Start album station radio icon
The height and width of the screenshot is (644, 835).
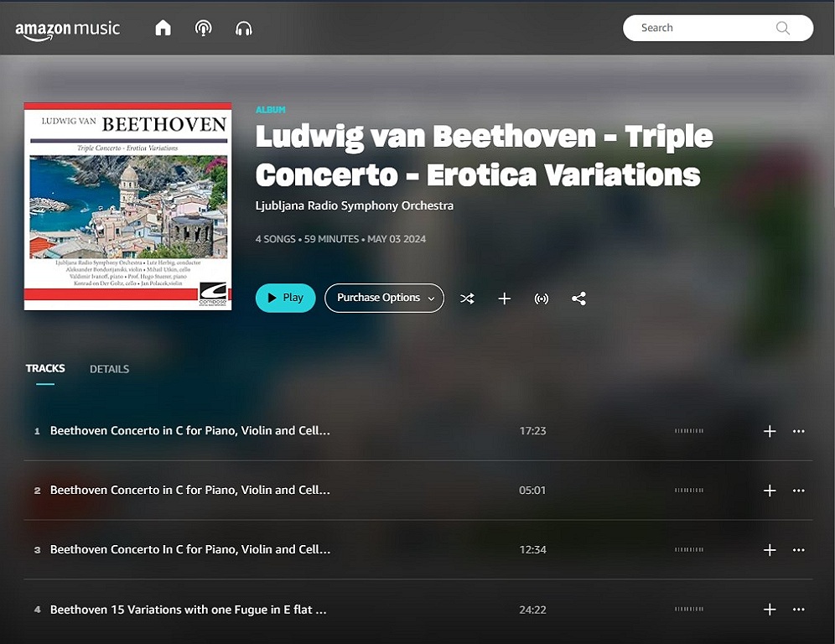[x=542, y=299]
